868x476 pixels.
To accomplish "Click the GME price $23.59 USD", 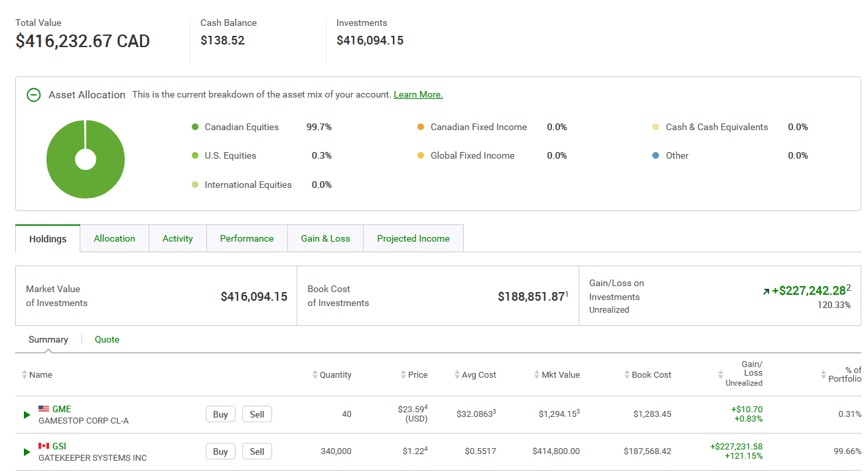I will click(412, 414).
